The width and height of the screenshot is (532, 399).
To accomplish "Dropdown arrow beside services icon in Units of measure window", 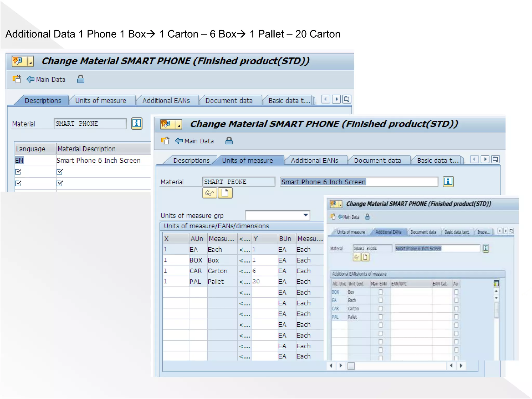I will pyautogui.click(x=179, y=124).
